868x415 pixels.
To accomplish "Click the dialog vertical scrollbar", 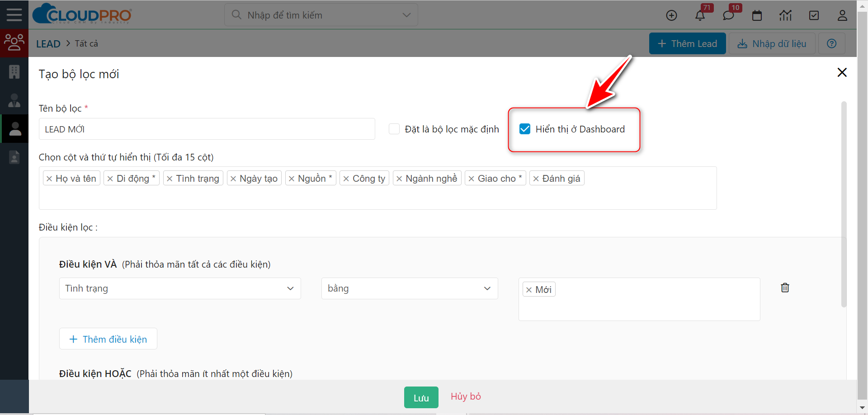I will coord(844,204).
